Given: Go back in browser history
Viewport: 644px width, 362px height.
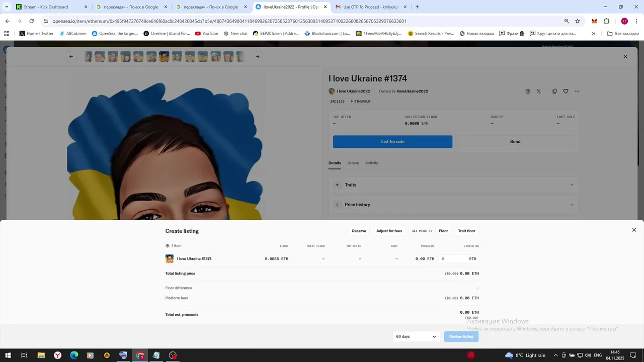Looking at the screenshot, I should (7, 21).
